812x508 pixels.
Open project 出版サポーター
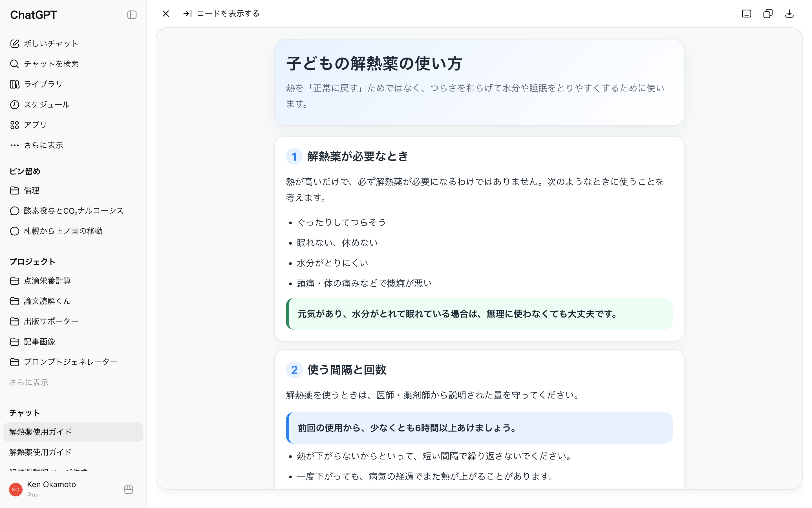click(73, 321)
